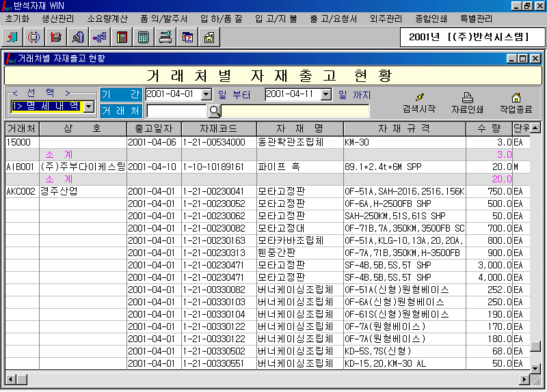The height and width of the screenshot is (392, 547).
Task: Start the search with 검색시작
Action: coord(418,103)
